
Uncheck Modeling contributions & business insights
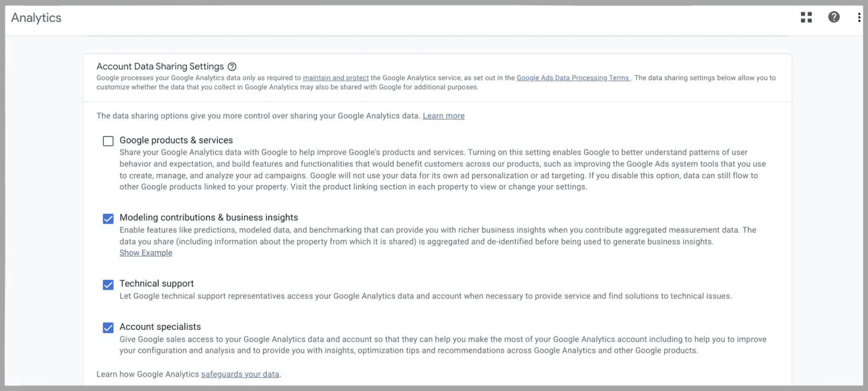tap(108, 219)
